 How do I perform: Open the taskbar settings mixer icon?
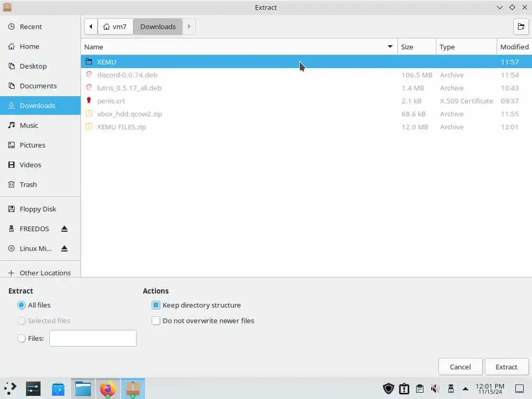pyautogui.click(x=33, y=389)
